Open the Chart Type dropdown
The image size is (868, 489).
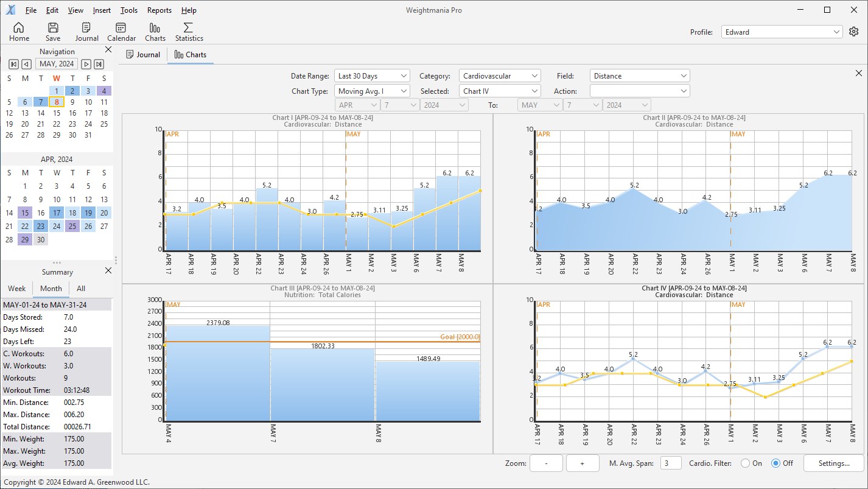[x=373, y=91]
